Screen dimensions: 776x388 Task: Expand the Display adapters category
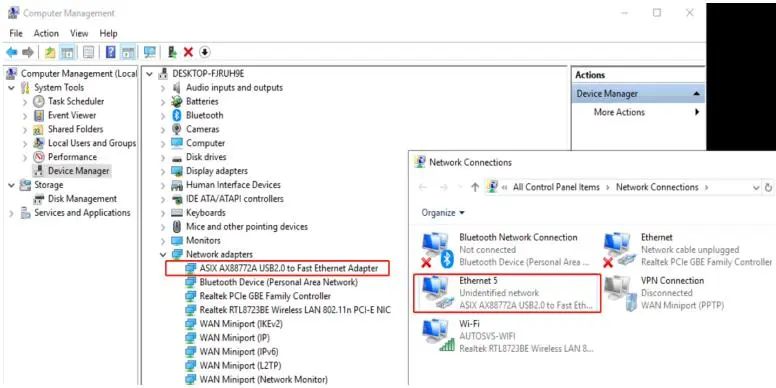163,171
